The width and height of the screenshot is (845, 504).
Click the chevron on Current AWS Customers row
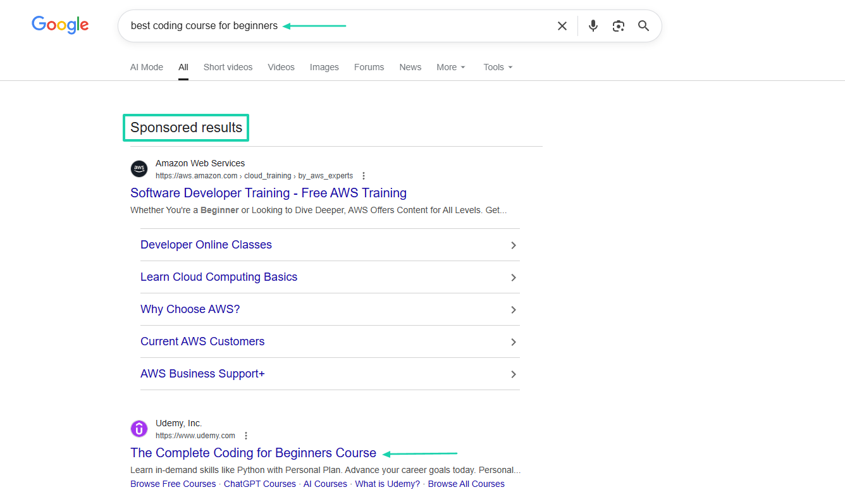click(x=514, y=342)
